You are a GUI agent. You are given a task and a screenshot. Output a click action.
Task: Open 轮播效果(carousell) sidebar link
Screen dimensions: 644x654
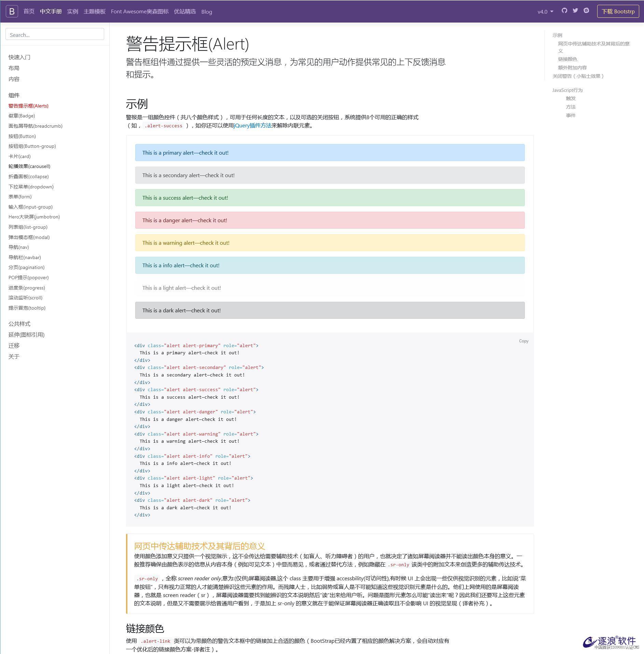29,166
